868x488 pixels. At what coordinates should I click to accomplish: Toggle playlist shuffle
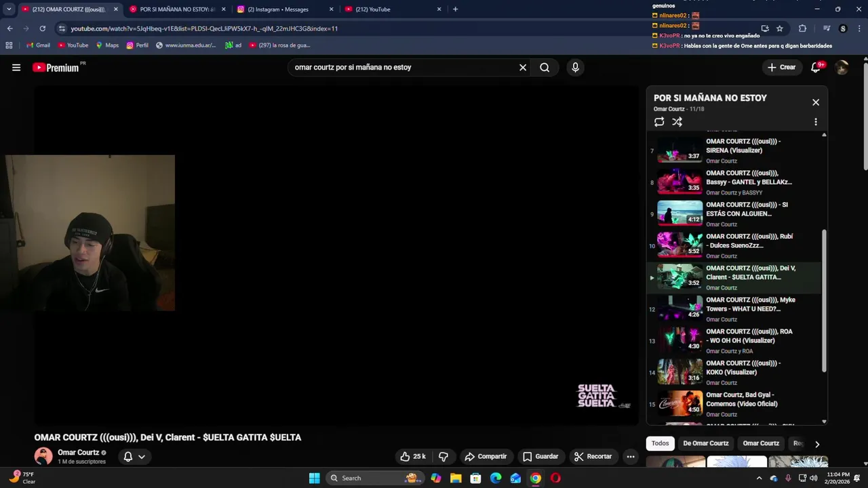click(x=677, y=122)
